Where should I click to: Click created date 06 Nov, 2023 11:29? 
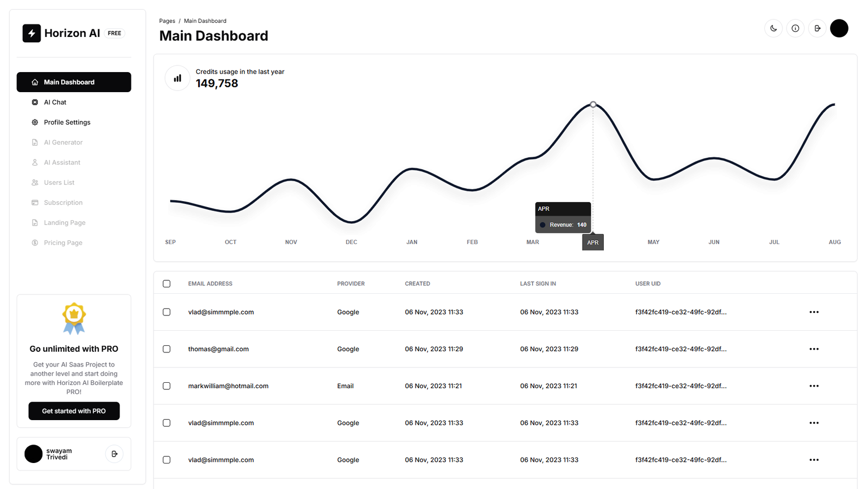434,349
